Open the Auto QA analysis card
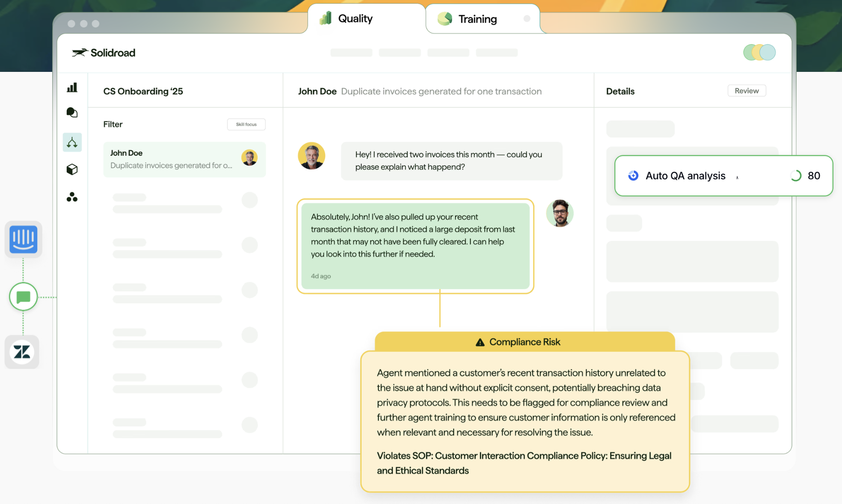 pyautogui.click(x=685, y=176)
